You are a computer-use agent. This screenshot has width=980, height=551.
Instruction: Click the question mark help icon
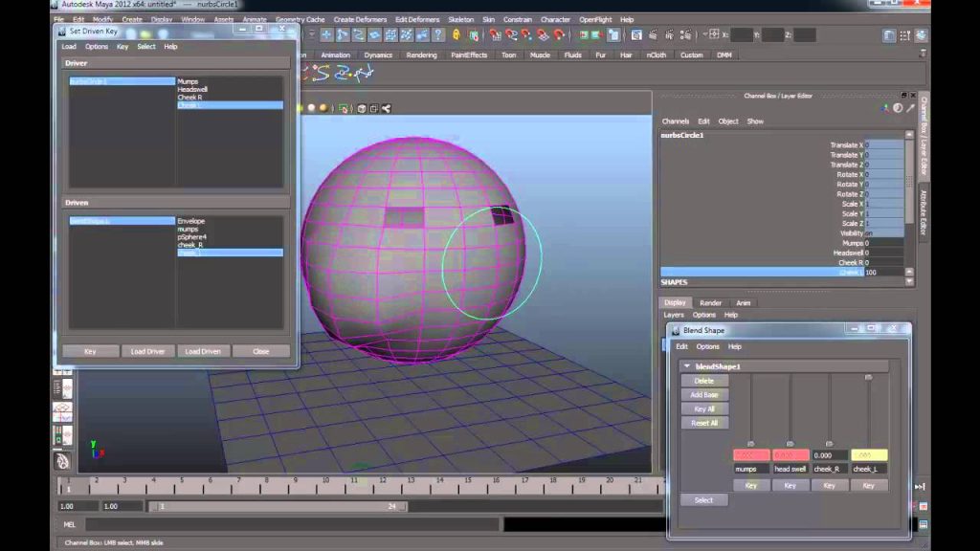(x=438, y=35)
